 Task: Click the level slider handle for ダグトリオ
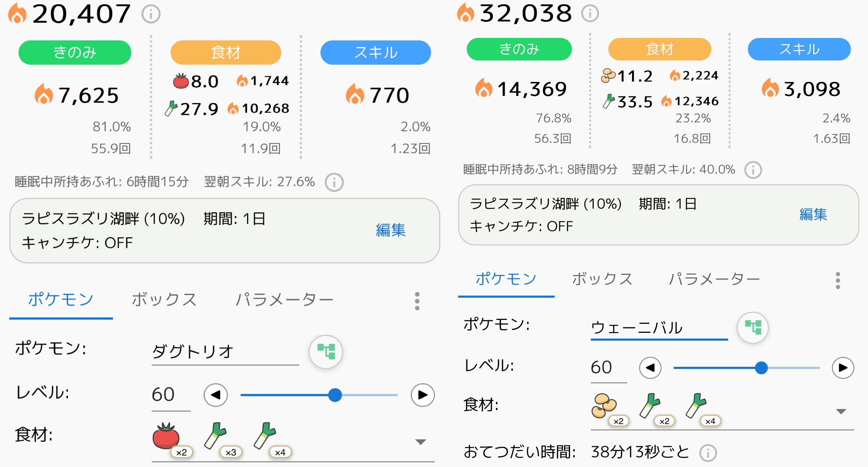pyautogui.click(x=335, y=395)
